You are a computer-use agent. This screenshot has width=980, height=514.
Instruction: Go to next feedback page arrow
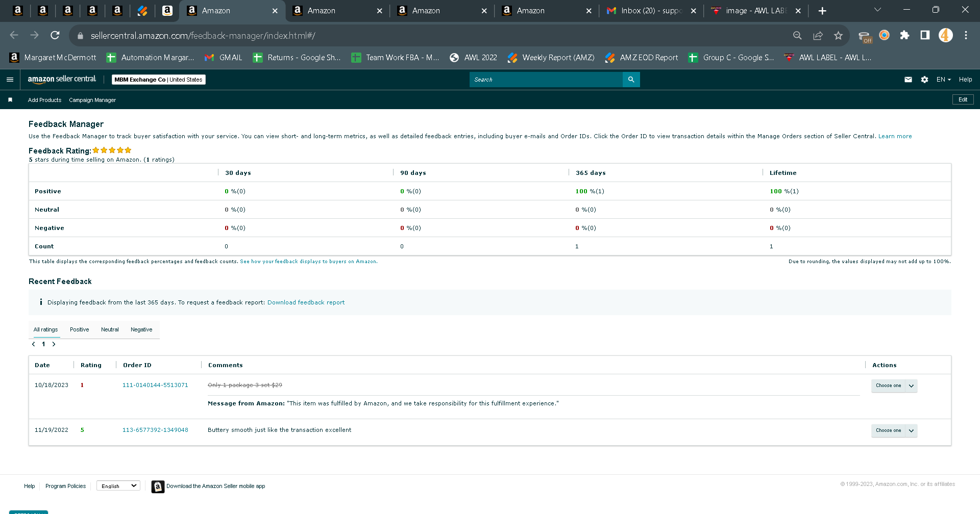click(x=54, y=344)
